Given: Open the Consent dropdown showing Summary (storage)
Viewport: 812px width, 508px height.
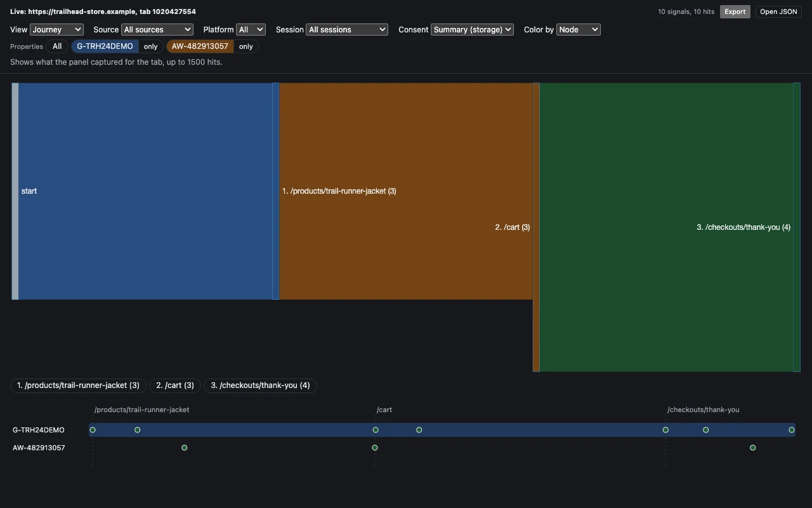Looking at the screenshot, I should point(472,29).
